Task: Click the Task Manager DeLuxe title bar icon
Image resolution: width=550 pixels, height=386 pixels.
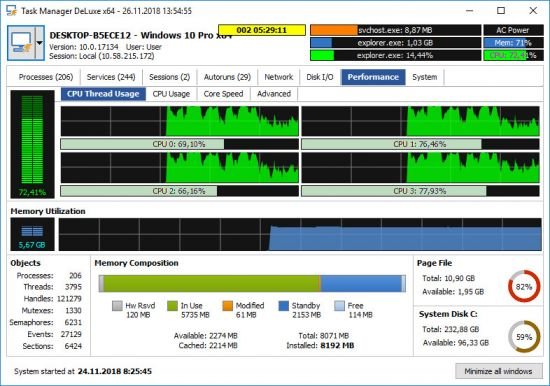Action: (x=11, y=11)
